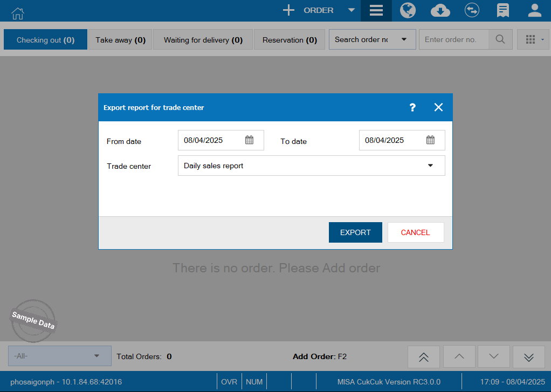Click the help question mark icon
Image resolution: width=551 pixels, height=392 pixels.
click(412, 107)
